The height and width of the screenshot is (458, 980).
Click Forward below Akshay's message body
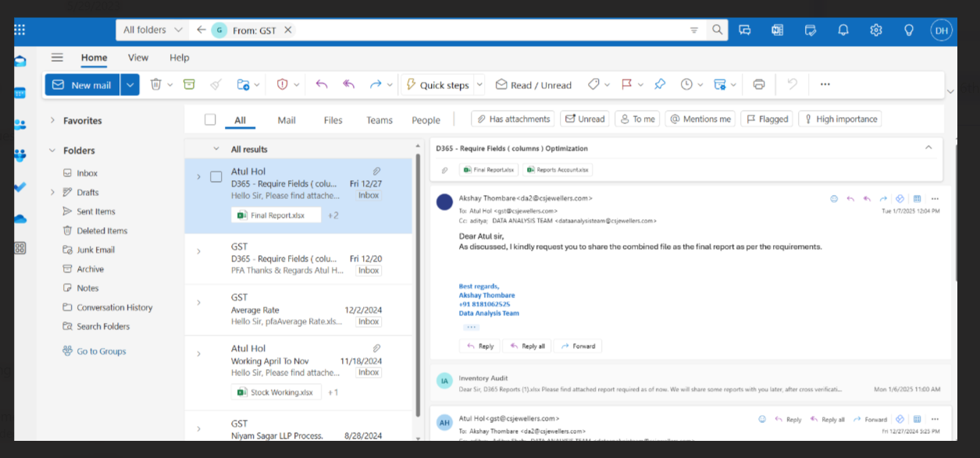pyautogui.click(x=578, y=346)
